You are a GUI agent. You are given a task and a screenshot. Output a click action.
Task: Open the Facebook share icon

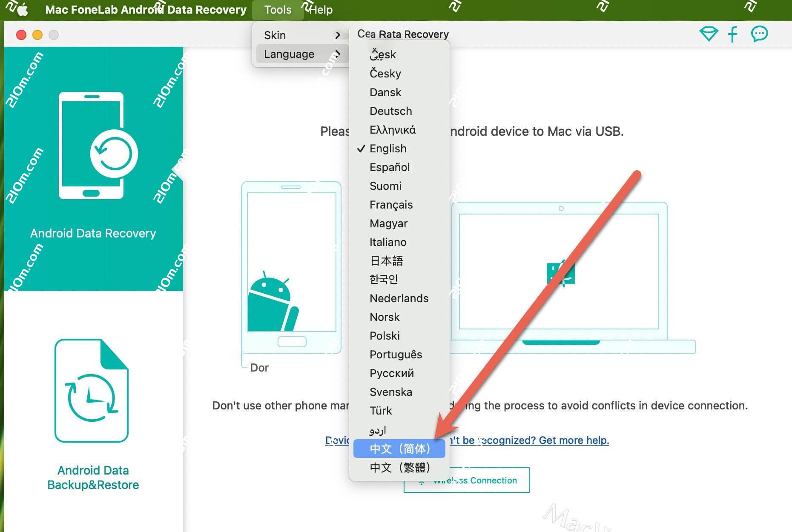(x=733, y=34)
